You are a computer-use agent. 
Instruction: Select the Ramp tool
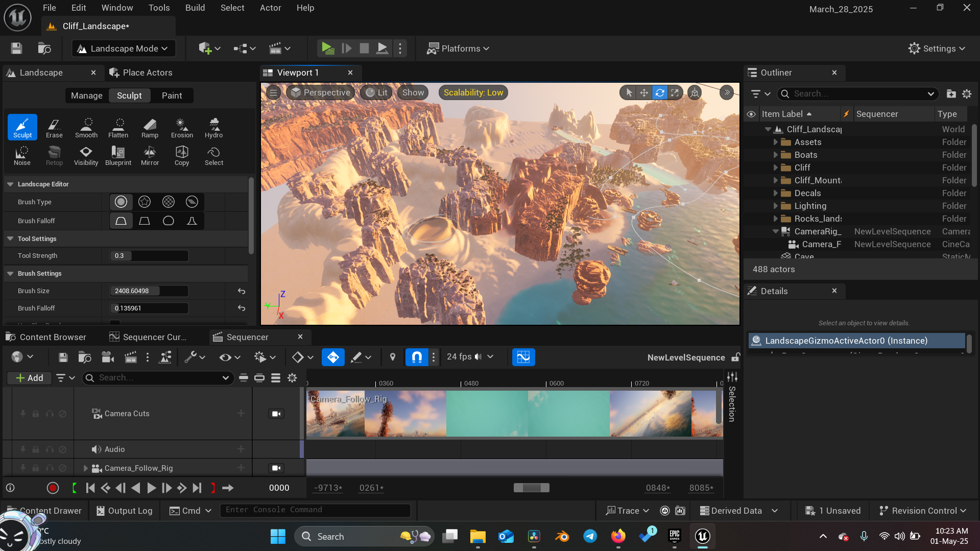coord(150,128)
